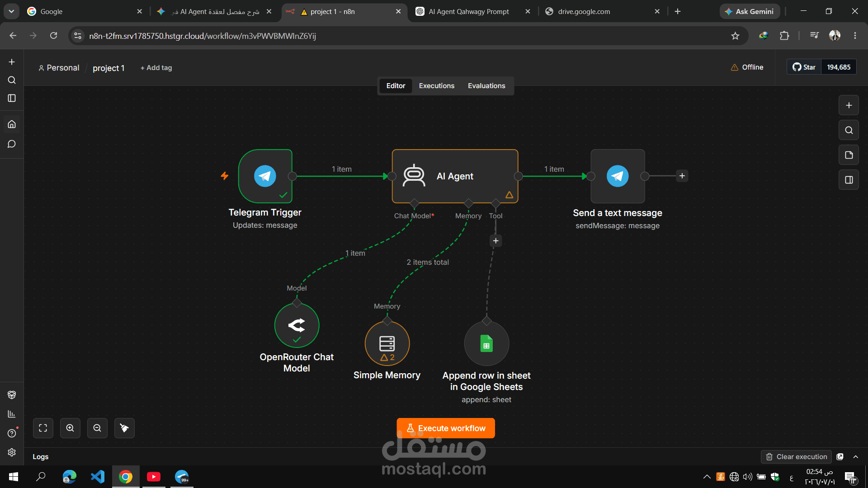Image resolution: width=868 pixels, height=488 pixels.
Task: Open the Send a text message Telegram node
Action: (x=618, y=176)
